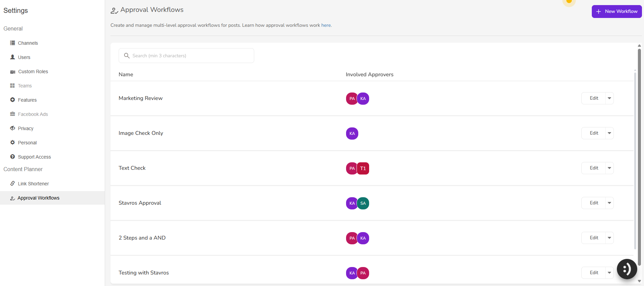Focus the workflow search field
Viewport: 644px width, 286px height.
[186, 56]
